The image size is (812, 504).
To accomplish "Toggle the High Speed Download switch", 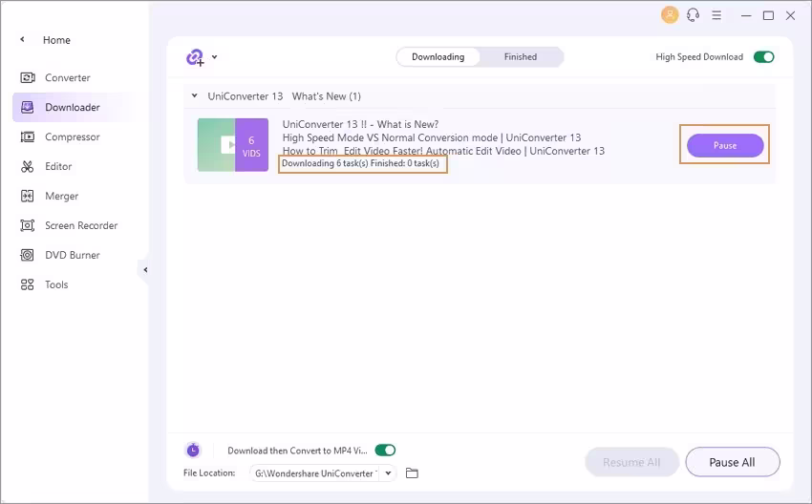I will [x=764, y=57].
